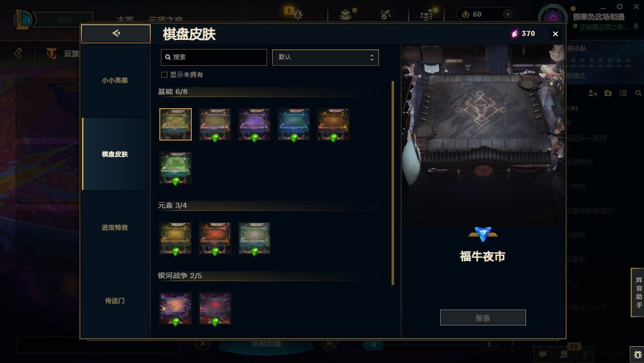Open the friends list search magnifier icon
The height and width of the screenshot is (363, 644).
tap(638, 93)
